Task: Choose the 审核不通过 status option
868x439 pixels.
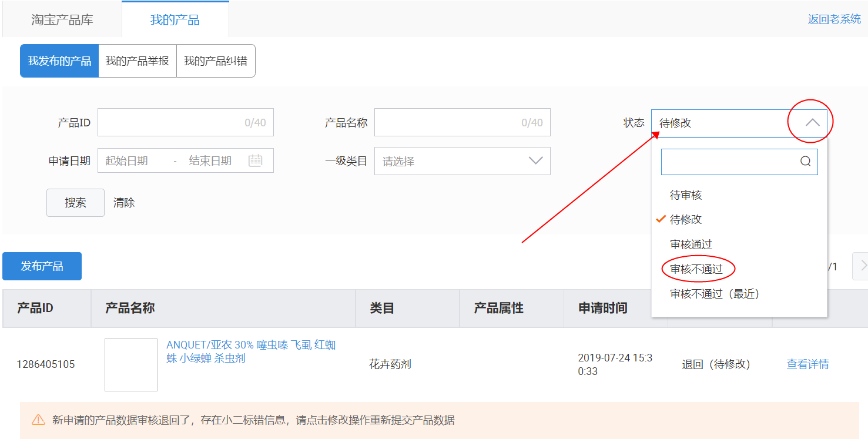Action: click(696, 269)
